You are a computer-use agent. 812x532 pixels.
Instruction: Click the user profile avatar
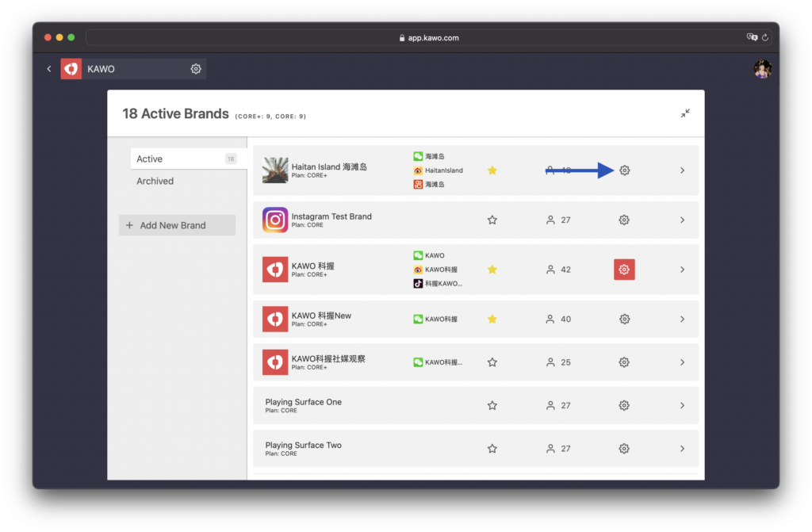tap(762, 70)
